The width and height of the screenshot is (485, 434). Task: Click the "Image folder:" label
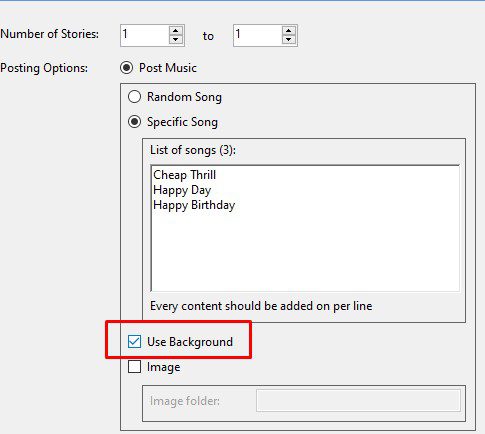pyautogui.click(x=185, y=401)
